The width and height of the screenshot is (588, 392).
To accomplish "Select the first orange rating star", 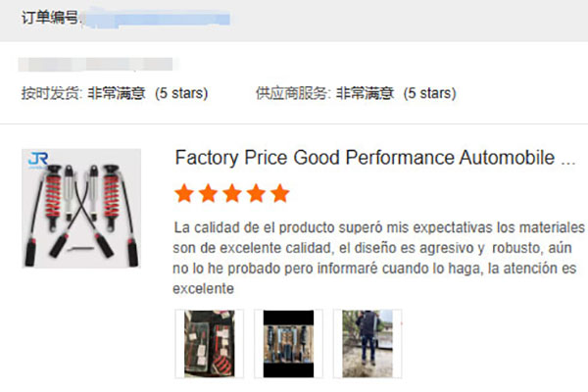I will [184, 193].
